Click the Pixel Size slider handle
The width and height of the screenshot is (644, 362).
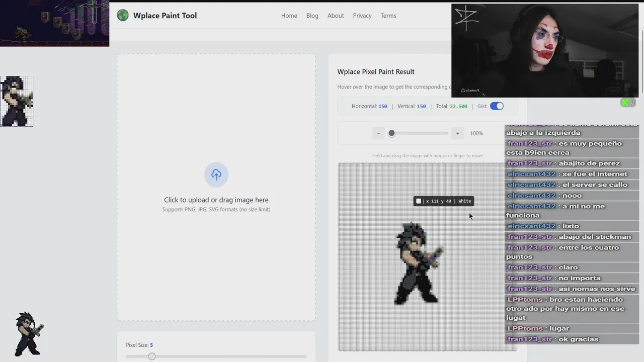click(151, 356)
